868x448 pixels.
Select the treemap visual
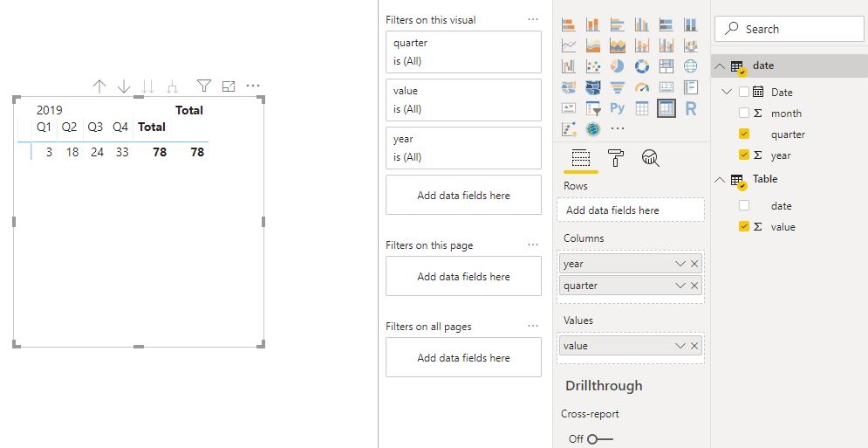click(x=666, y=66)
